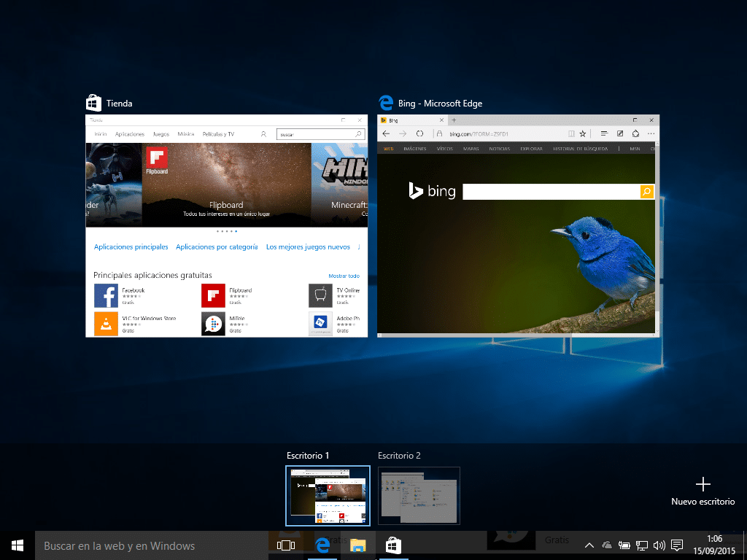
Task: Select IMÁGENES in Bing menu
Action: [x=414, y=149]
